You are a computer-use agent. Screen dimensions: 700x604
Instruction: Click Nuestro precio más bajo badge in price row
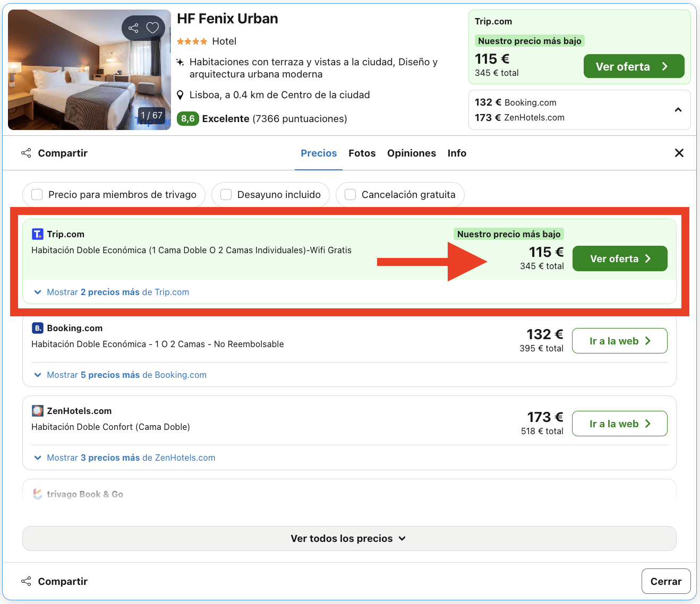tap(509, 234)
